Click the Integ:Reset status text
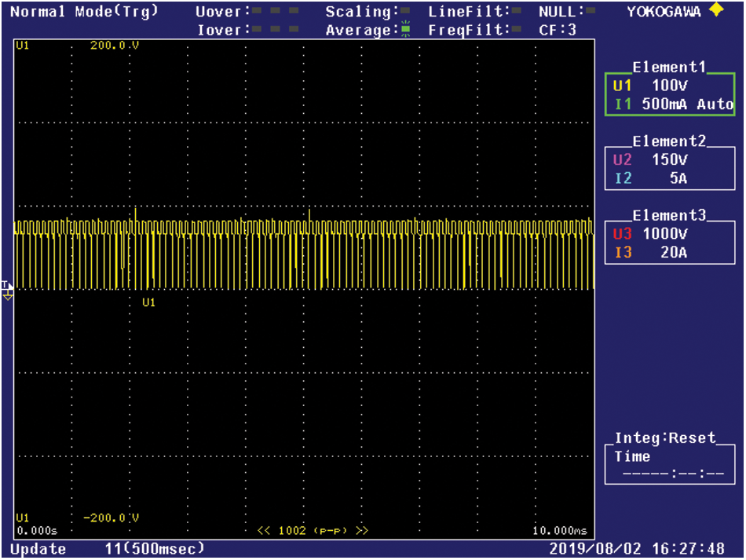The height and width of the screenshot is (560, 746). pos(665,438)
